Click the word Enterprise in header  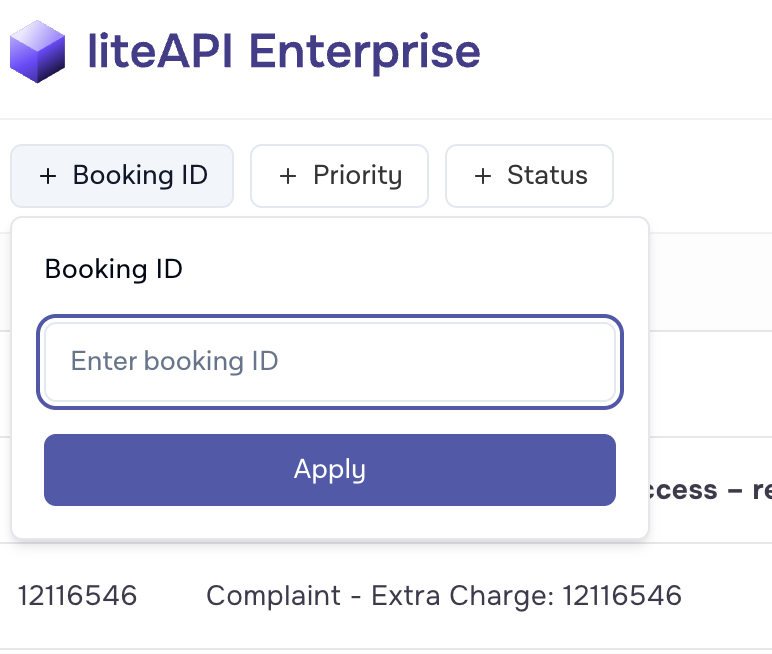click(365, 51)
